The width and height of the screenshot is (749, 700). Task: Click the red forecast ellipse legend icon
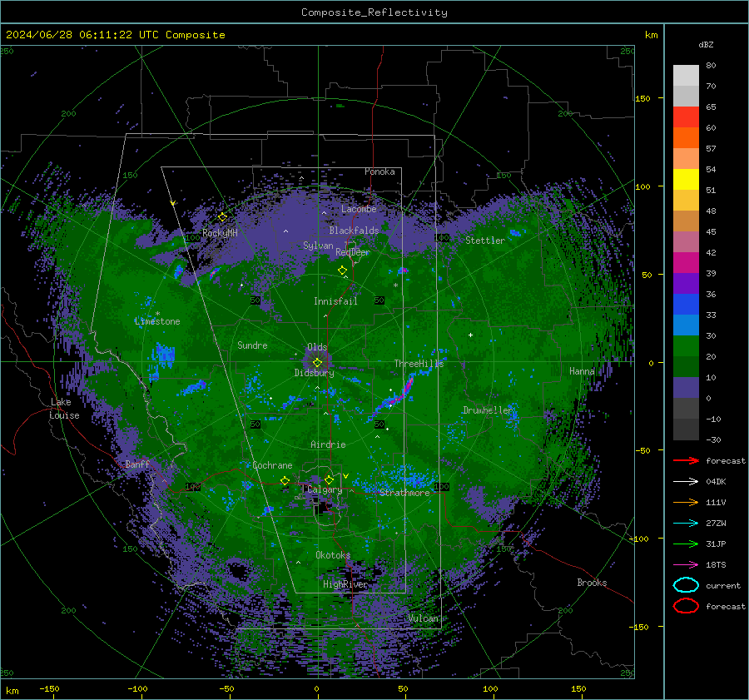686,606
